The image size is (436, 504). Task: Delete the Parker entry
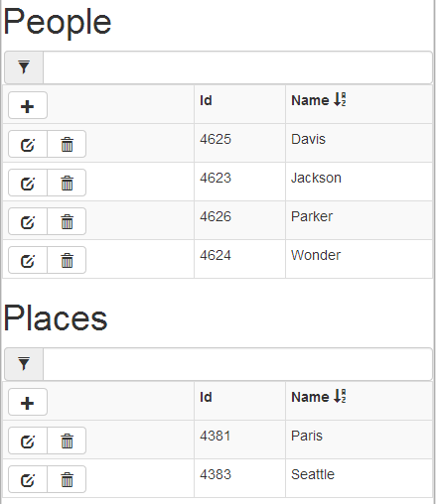pos(67,221)
